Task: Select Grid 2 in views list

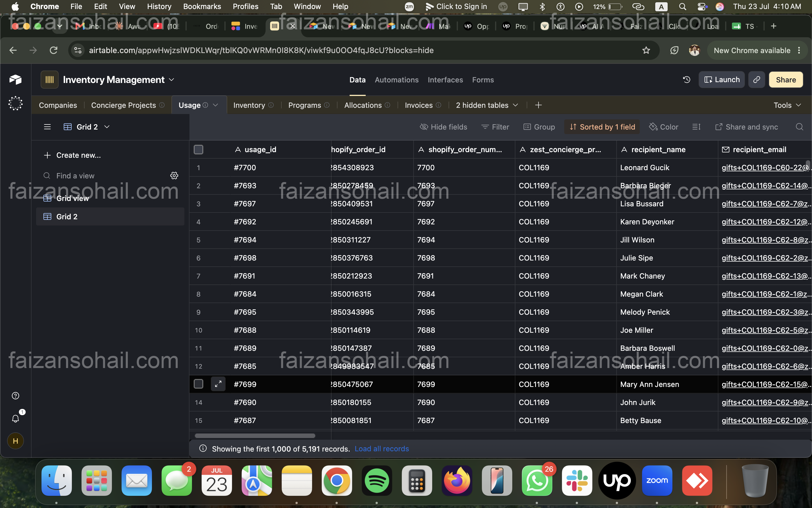Action: [x=110, y=216]
